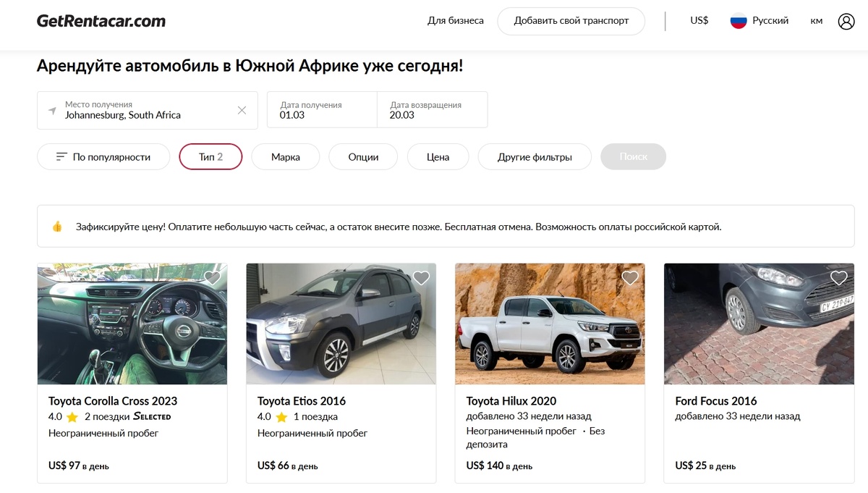The image size is (868, 493).
Task: Click the Зафиксируйте цену notice text
Action: pos(399,227)
